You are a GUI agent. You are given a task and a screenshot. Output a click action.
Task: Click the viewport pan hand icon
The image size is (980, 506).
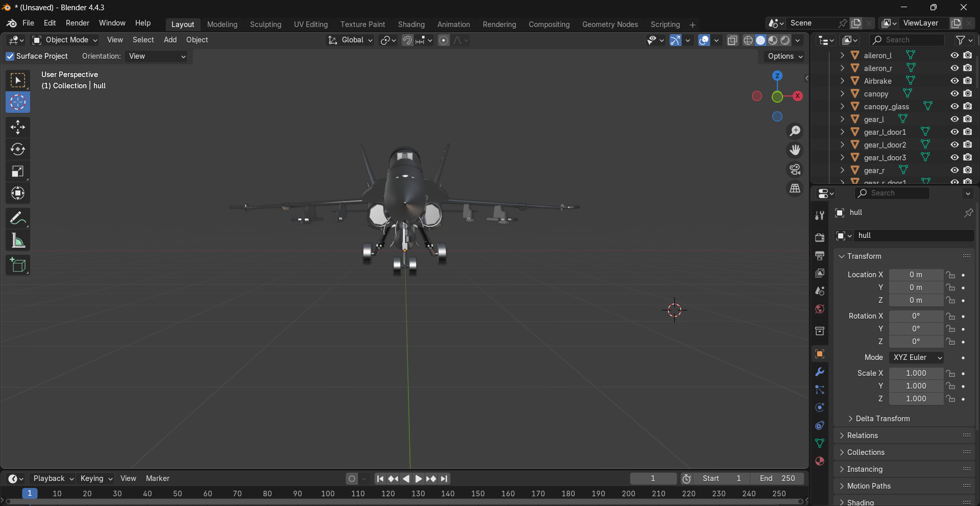point(795,150)
